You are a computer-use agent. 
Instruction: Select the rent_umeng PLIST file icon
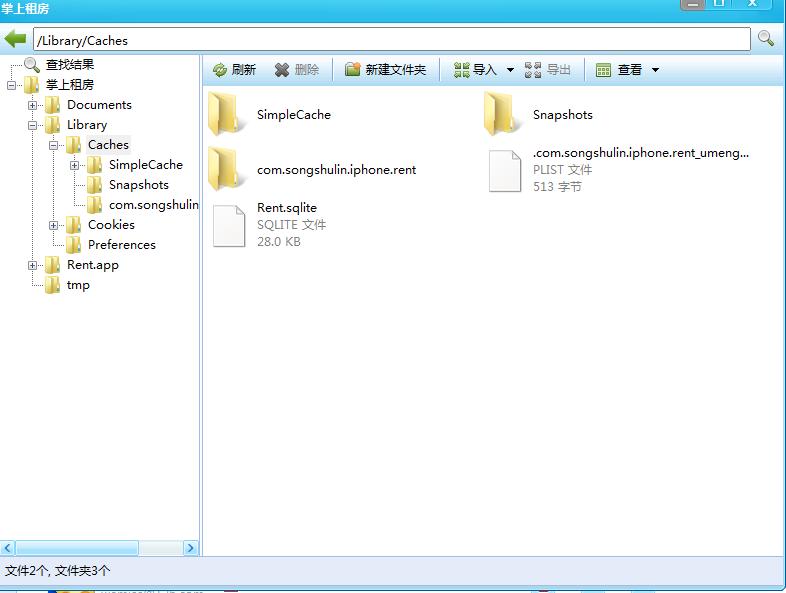tap(505, 170)
